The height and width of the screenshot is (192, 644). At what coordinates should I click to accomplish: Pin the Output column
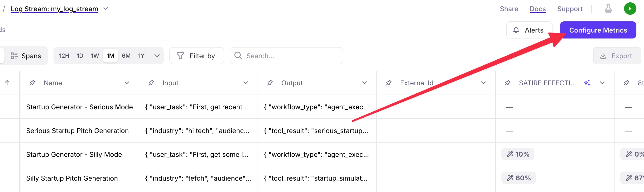click(x=270, y=83)
